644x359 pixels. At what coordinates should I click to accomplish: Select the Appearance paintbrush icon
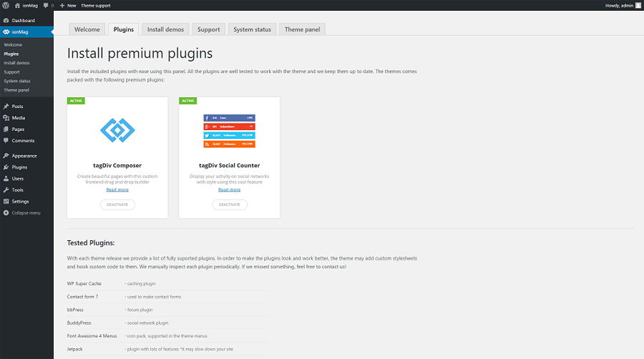(6, 156)
